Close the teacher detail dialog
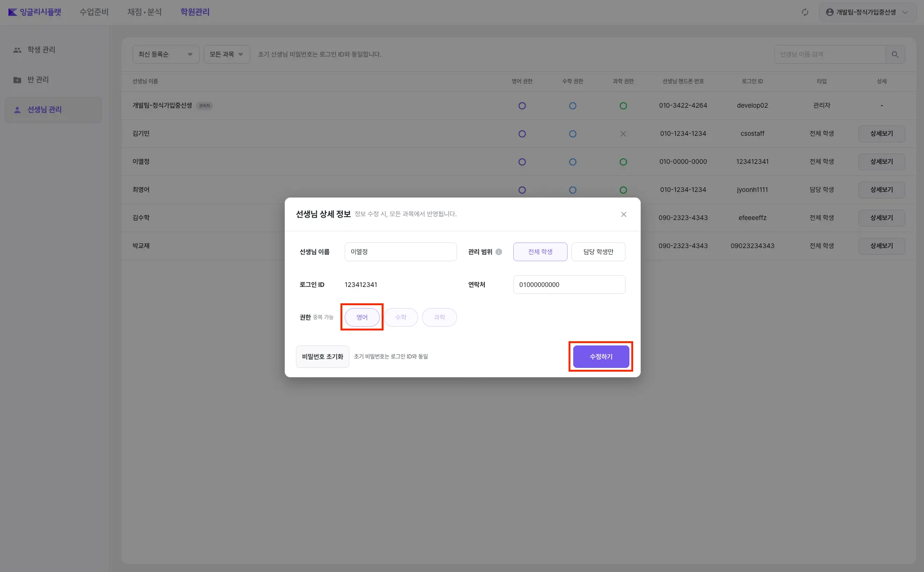The height and width of the screenshot is (572, 924). pos(623,214)
